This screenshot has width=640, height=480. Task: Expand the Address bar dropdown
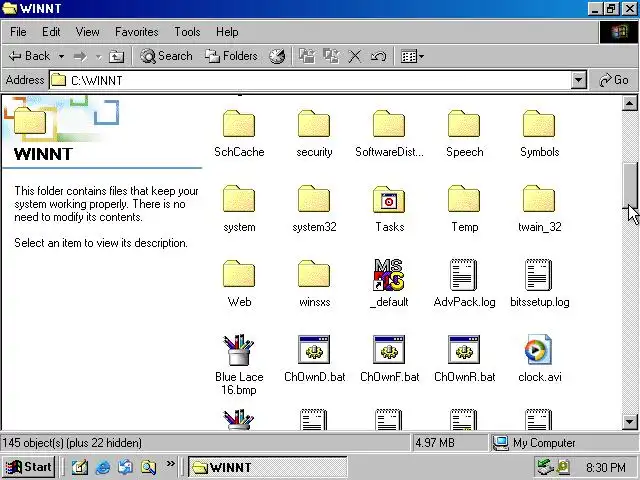tap(578, 80)
